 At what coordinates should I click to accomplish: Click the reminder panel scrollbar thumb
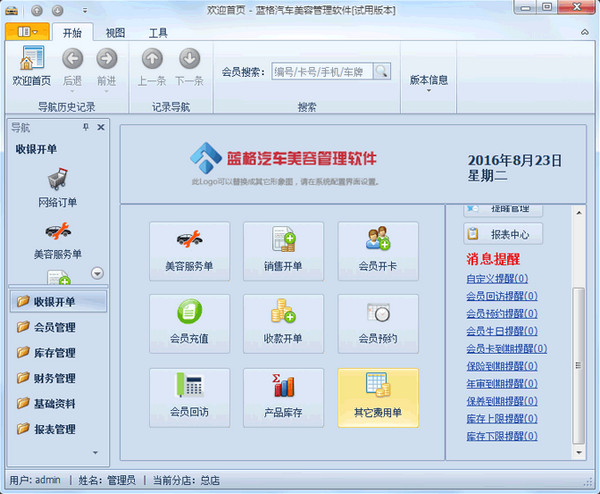pos(579,365)
